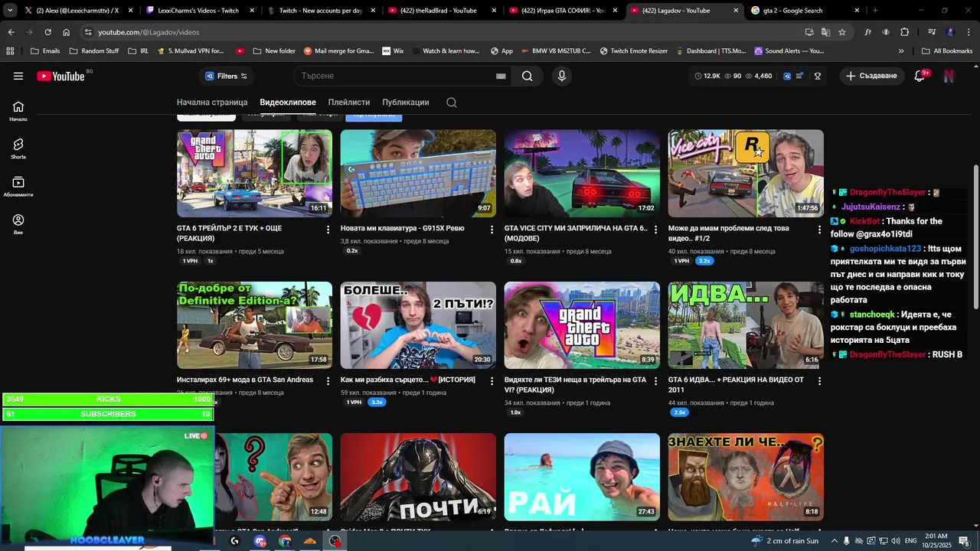Click the vidIQ trophy icon
The height and width of the screenshot is (551, 980).
(x=818, y=76)
